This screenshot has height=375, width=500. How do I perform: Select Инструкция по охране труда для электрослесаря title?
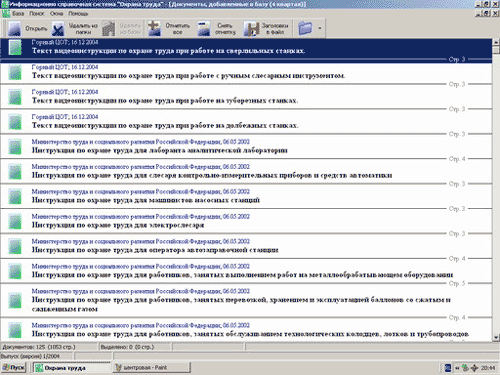click(x=118, y=225)
